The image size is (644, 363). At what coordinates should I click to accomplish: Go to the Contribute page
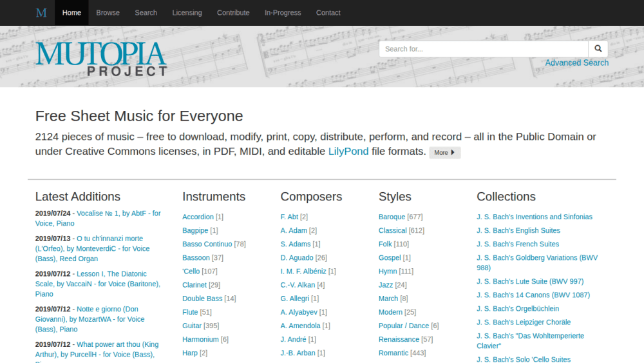pyautogui.click(x=233, y=13)
